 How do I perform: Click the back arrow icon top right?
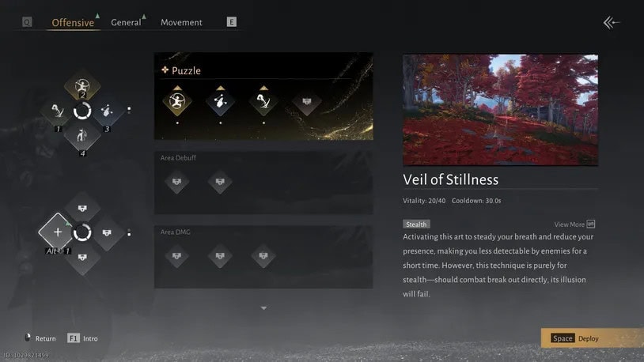click(x=611, y=23)
